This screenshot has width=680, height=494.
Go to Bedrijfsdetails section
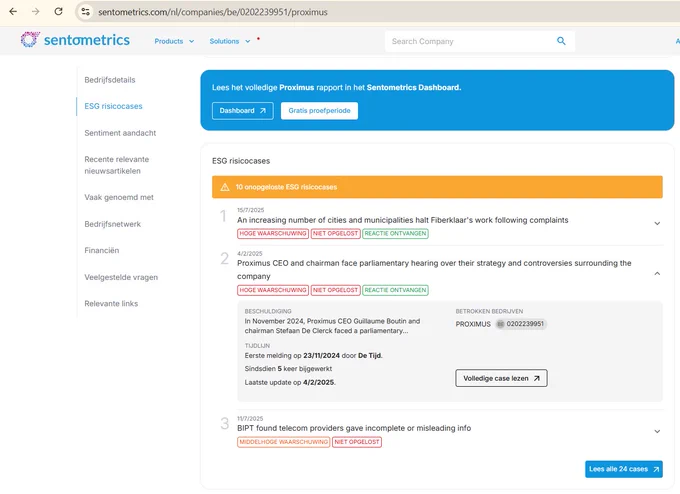tap(110, 80)
